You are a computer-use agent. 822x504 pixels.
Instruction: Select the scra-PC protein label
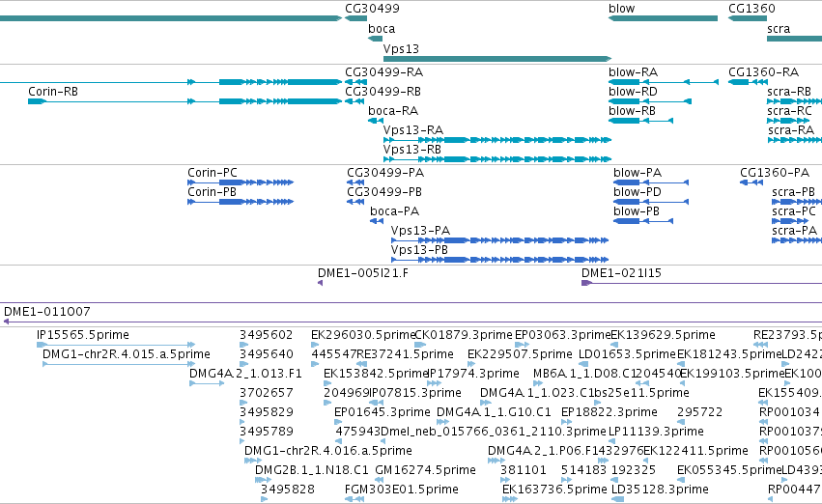794,211
